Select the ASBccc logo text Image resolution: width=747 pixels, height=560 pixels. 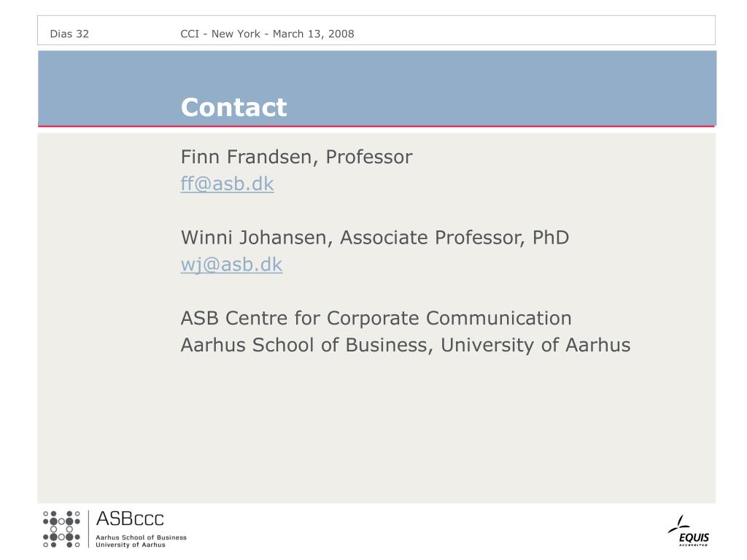pos(130,518)
